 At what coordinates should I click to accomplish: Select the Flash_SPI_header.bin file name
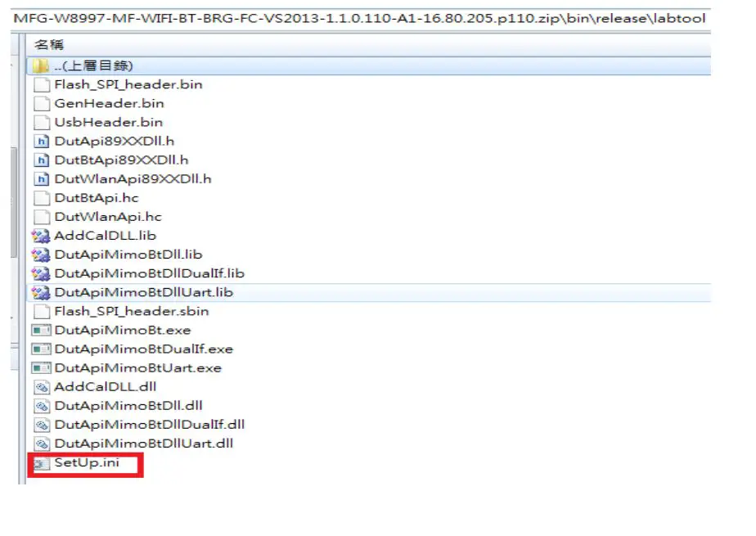pyautogui.click(x=128, y=85)
